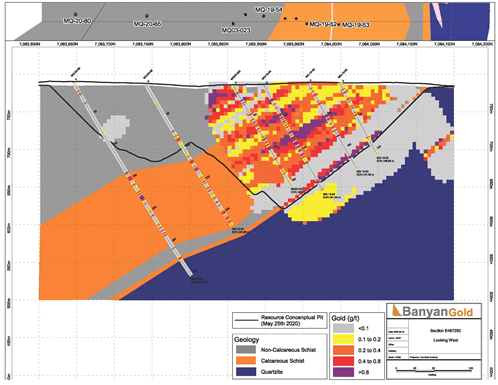Click the Gold (g/t) legend heading
The image size is (498, 385).
[345, 318]
